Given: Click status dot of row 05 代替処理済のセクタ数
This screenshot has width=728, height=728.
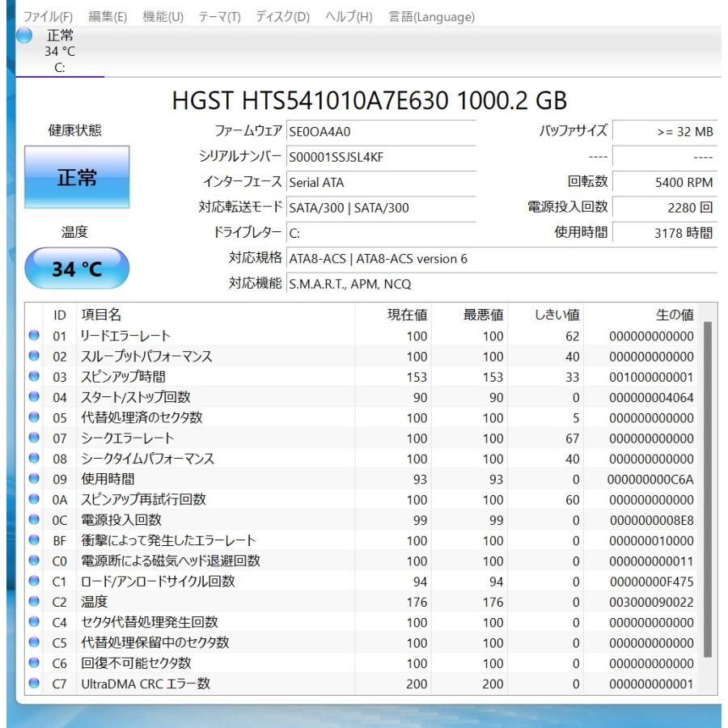Looking at the screenshot, I should (x=34, y=417).
